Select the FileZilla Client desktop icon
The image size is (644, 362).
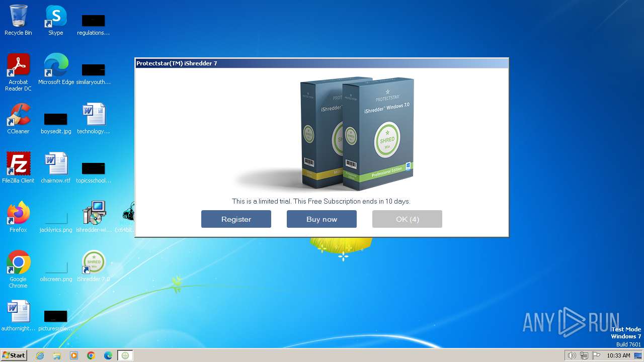click(x=18, y=168)
